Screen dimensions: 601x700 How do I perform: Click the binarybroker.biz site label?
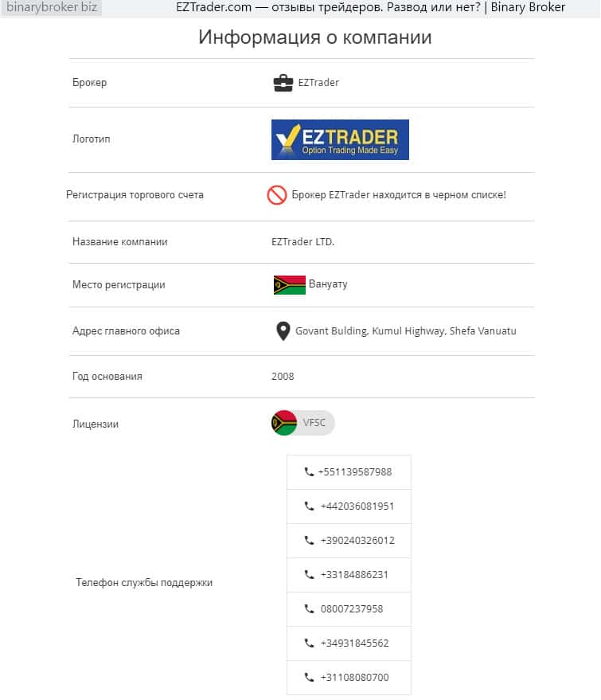(x=53, y=7)
